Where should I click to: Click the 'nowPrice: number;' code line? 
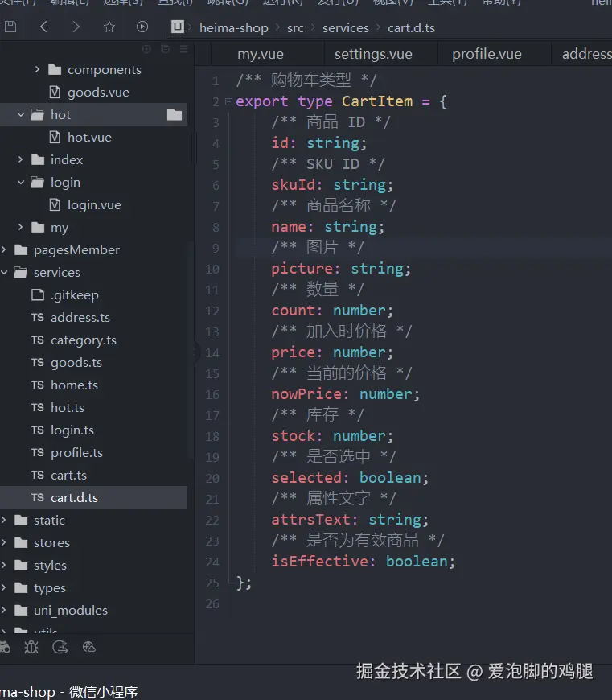point(346,394)
